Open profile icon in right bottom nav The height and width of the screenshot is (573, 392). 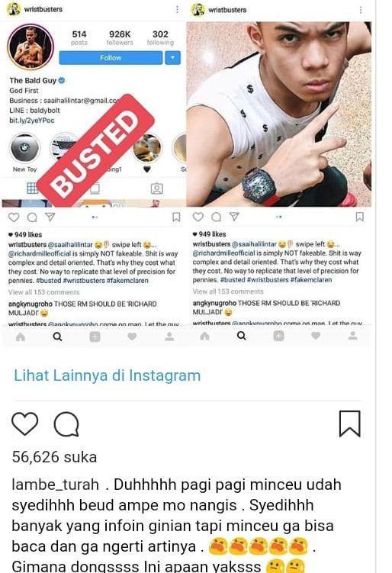(x=352, y=336)
